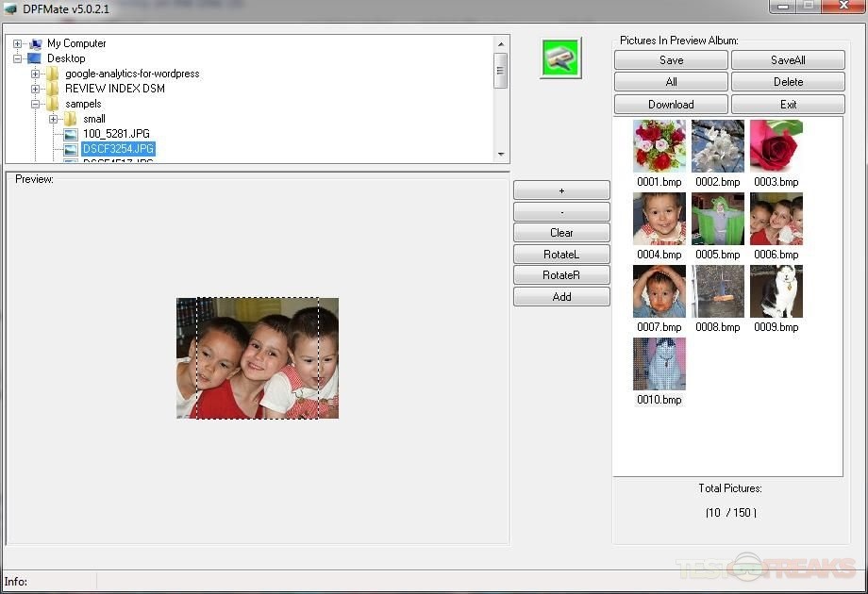This screenshot has width=868, height=594.
Task: Select the 0009.bmp cat thumbnail
Action: [x=776, y=291]
